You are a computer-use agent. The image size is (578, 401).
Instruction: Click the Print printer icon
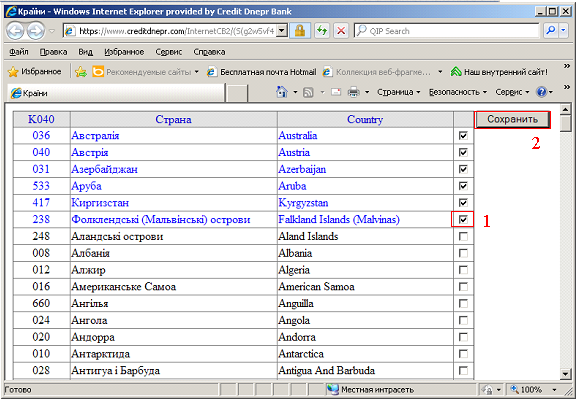(354, 92)
